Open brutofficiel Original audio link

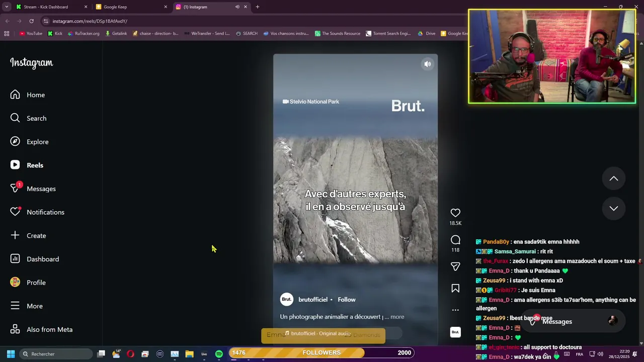[x=318, y=333]
